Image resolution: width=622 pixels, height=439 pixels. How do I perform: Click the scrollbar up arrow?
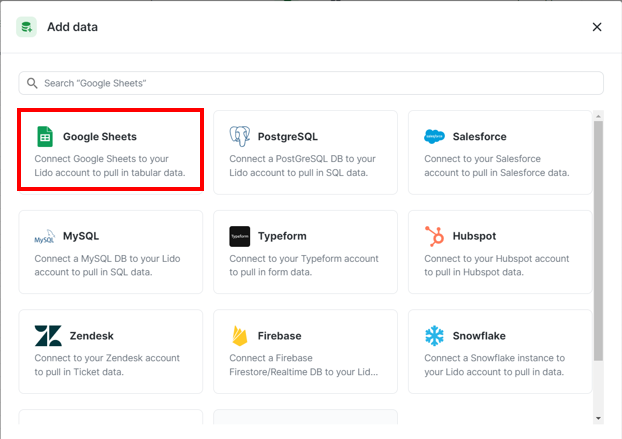pos(598,116)
